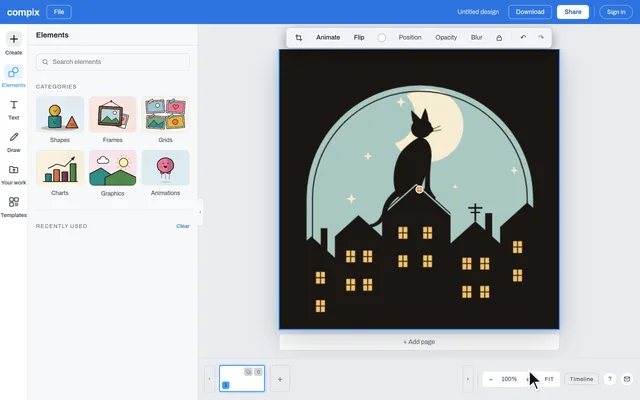Viewport: 640px width, 400px height.
Task: Open the Templates panel
Action: [13, 207]
